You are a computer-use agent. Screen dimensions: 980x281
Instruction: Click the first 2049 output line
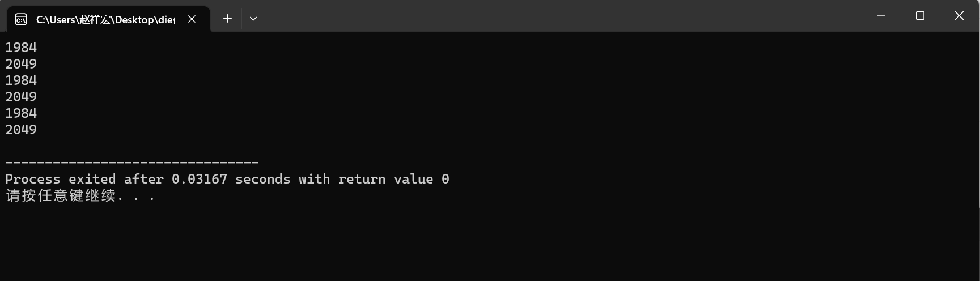pyautogui.click(x=21, y=64)
